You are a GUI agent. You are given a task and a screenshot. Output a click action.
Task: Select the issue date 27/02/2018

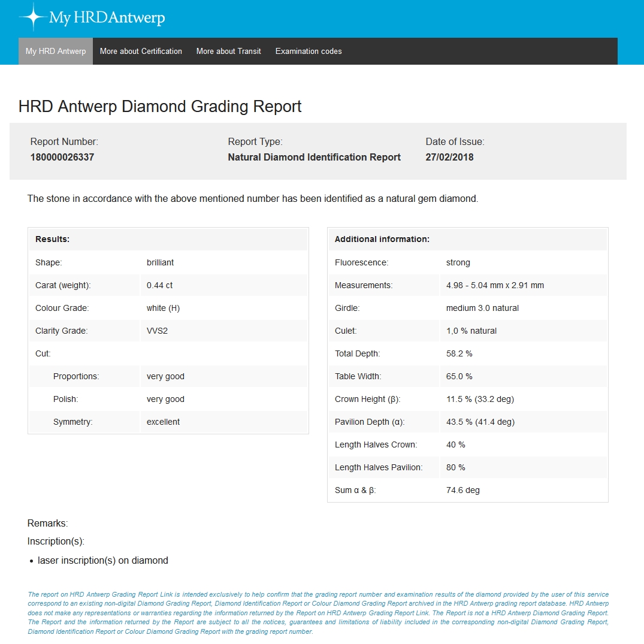coord(449,158)
